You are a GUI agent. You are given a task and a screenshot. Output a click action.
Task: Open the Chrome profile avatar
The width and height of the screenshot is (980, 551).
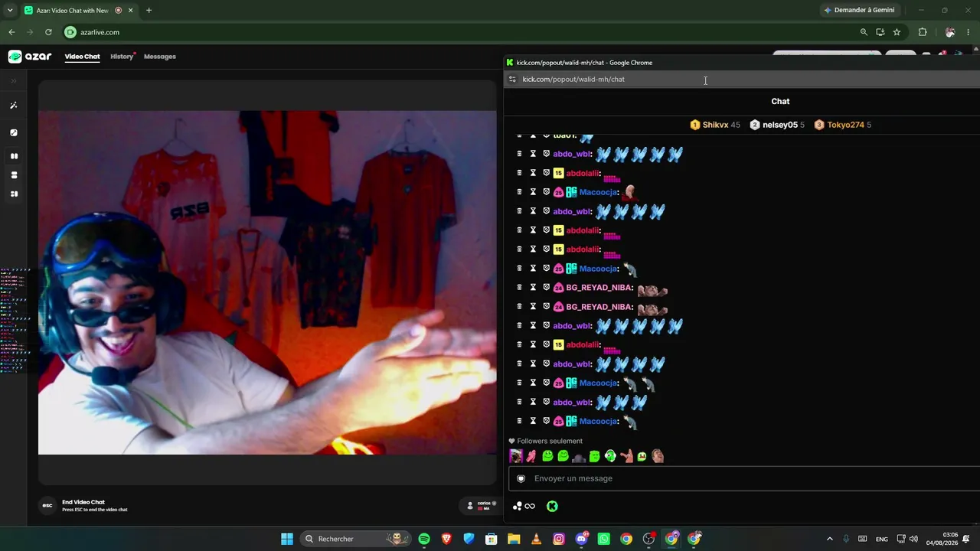click(950, 32)
